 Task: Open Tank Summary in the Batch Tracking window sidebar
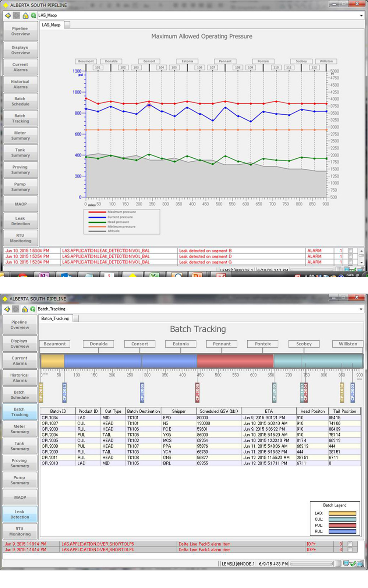coord(20,446)
